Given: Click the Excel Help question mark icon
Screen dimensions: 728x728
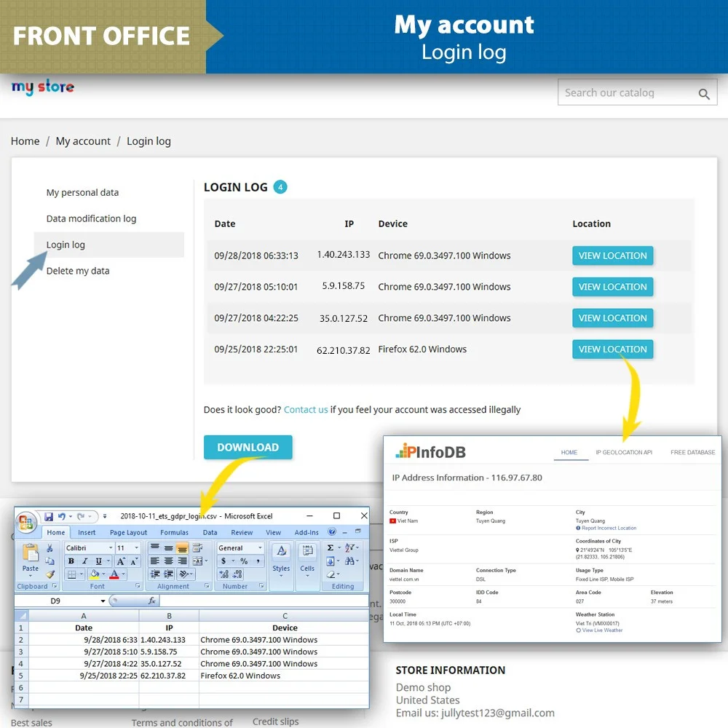Looking at the screenshot, I should pos(332,532).
